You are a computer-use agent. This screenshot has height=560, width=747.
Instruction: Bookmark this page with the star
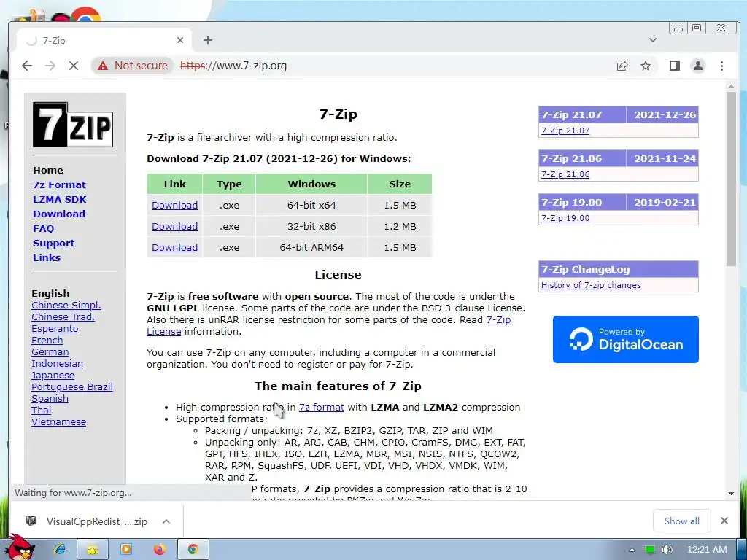pyautogui.click(x=646, y=66)
